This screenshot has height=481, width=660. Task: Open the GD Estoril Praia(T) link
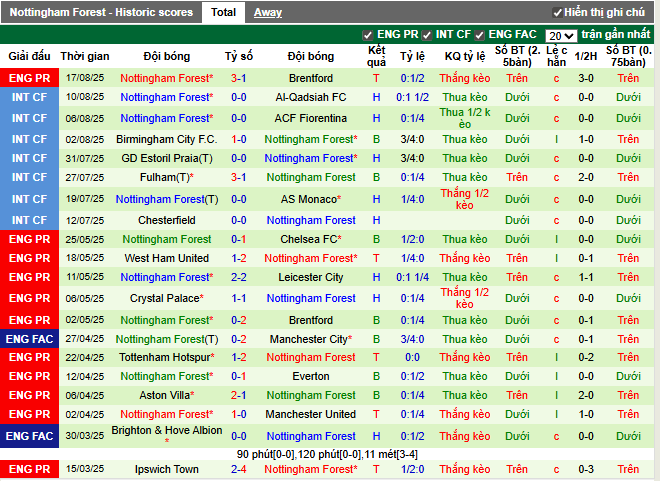167,158
